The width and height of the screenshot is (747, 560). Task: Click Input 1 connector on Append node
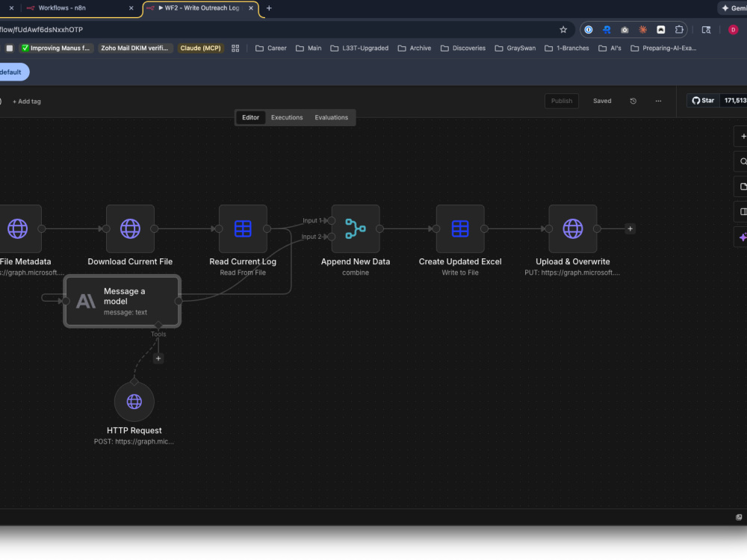click(332, 220)
